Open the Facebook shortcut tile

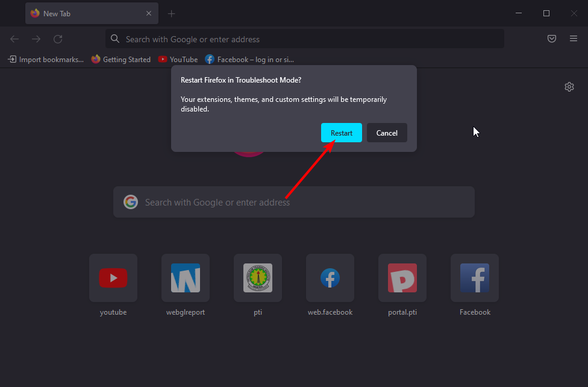point(475,278)
